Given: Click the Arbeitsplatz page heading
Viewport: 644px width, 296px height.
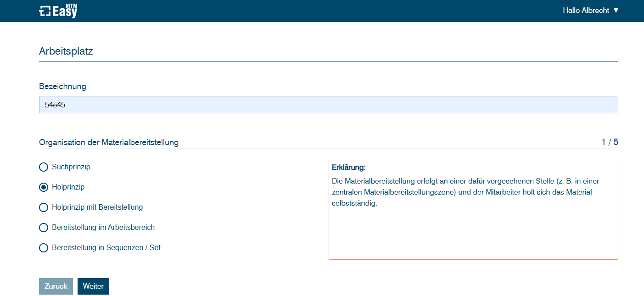Looking at the screenshot, I should point(66,51).
